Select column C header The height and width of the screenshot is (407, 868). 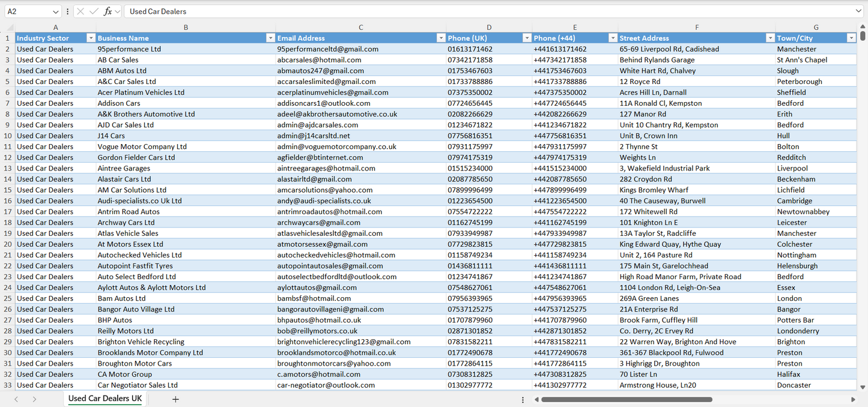[360, 27]
